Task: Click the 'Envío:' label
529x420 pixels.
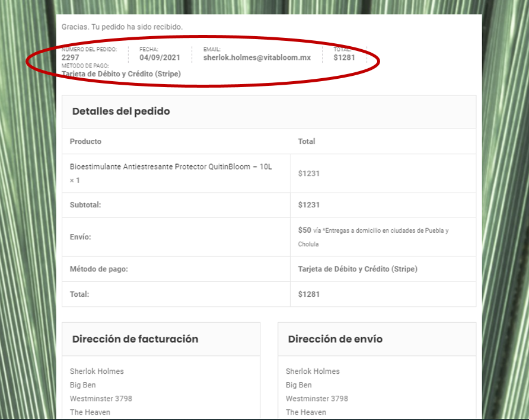Action: [80, 236]
